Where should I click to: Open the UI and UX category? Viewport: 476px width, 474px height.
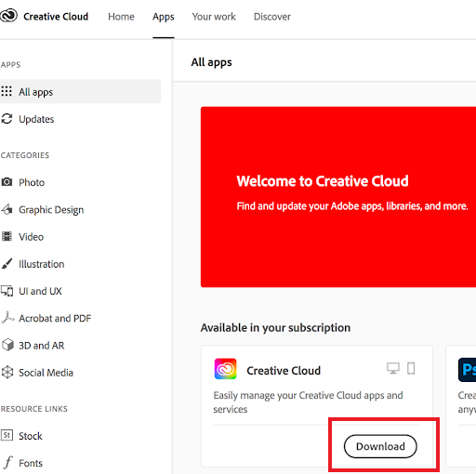click(40, 291)
